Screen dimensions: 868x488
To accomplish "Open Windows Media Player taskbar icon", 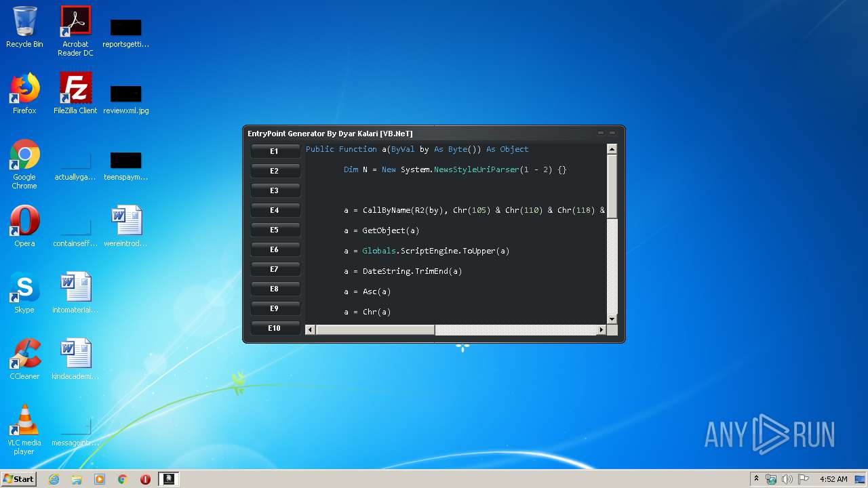I will pos(100,479).
